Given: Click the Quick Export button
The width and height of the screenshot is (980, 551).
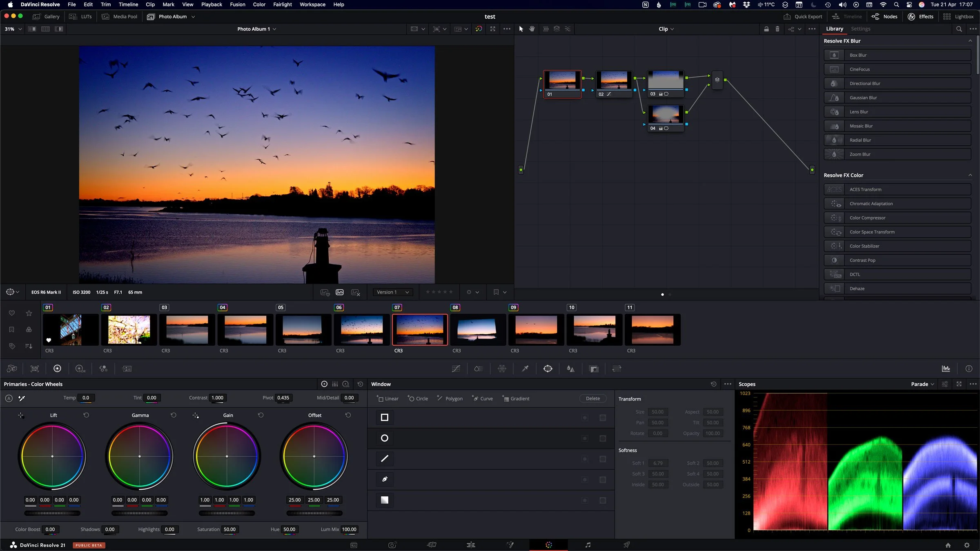Looking at the screenshot, I should tap(803, 17).
